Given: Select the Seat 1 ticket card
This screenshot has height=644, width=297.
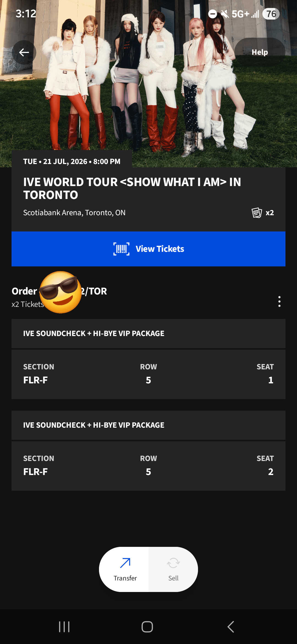Looking at the screenshot, I should click(x=148, y=374).
